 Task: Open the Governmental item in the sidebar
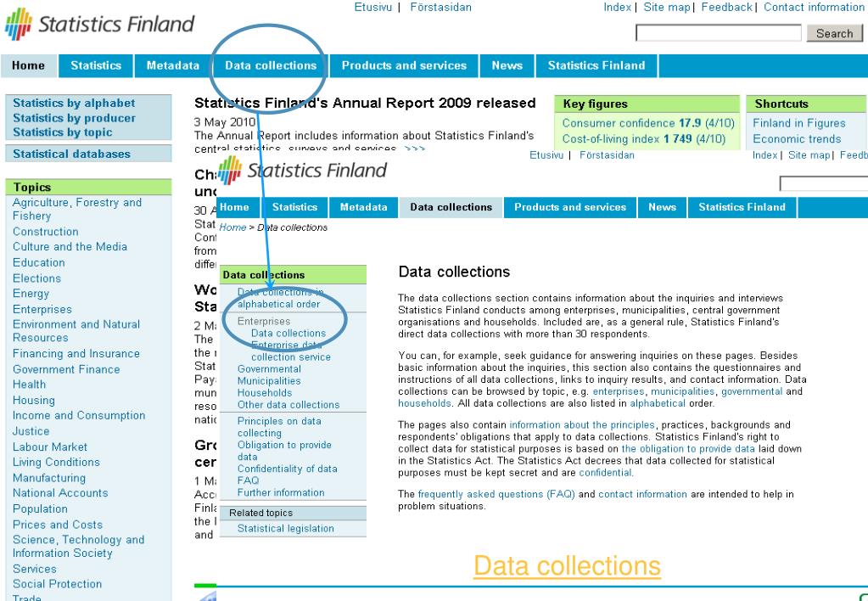[269, 369]
